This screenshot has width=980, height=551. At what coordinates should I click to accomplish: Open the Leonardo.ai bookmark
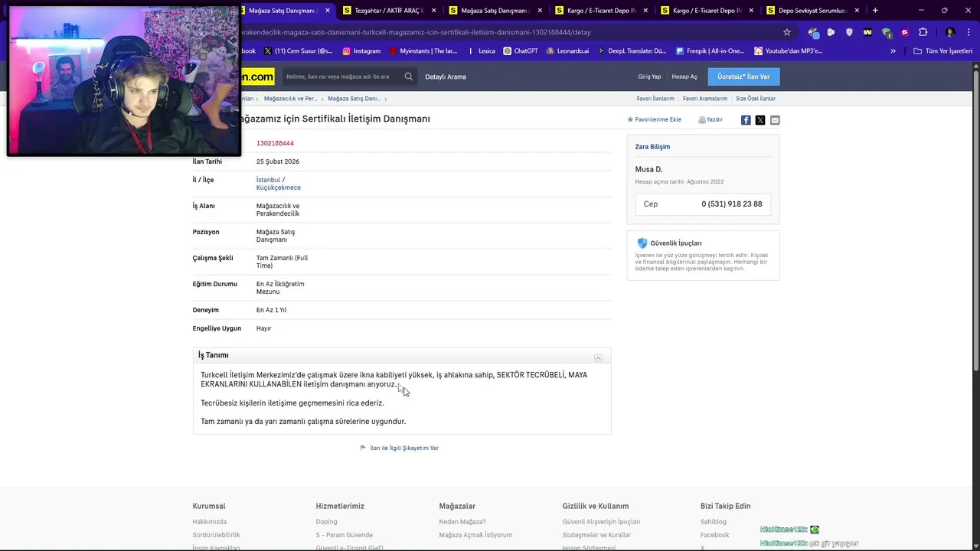567,51
